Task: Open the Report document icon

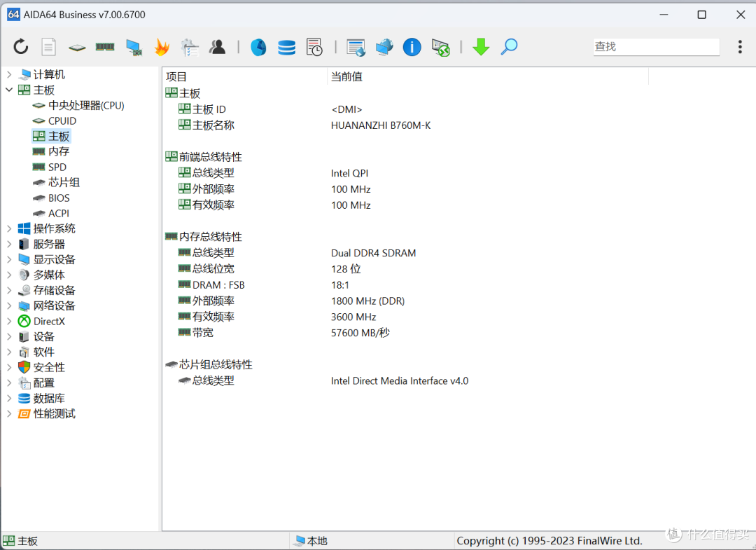Action: pos(48,47)
